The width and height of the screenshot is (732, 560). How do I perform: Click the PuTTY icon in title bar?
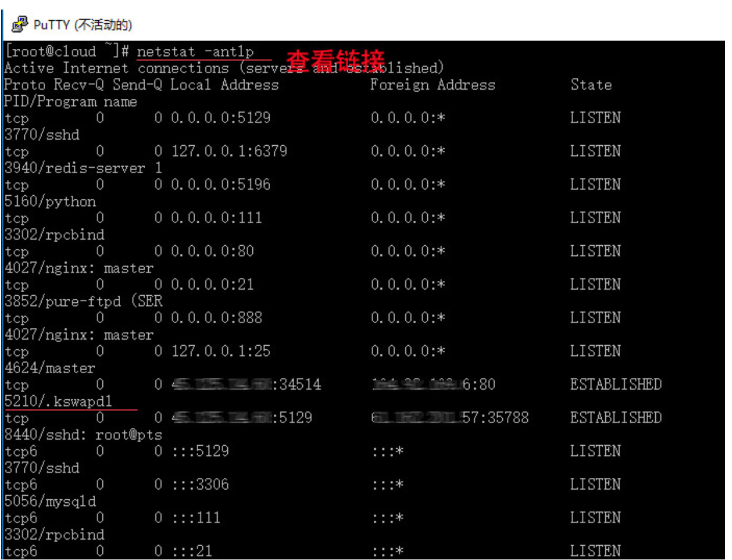point(20,24)
